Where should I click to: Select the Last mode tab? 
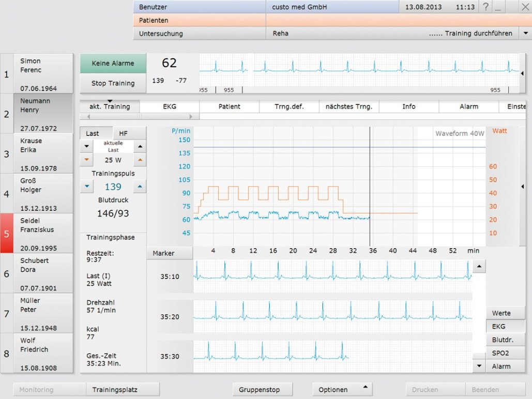[x=93, y=133]
